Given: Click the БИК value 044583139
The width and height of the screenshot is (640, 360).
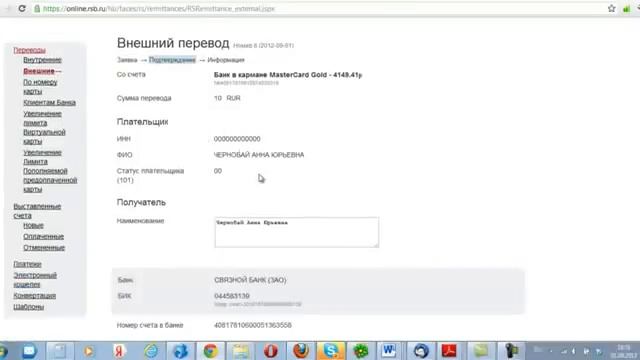Looking at the screenshot, I should pyautogui.click(x=232, y=296).
